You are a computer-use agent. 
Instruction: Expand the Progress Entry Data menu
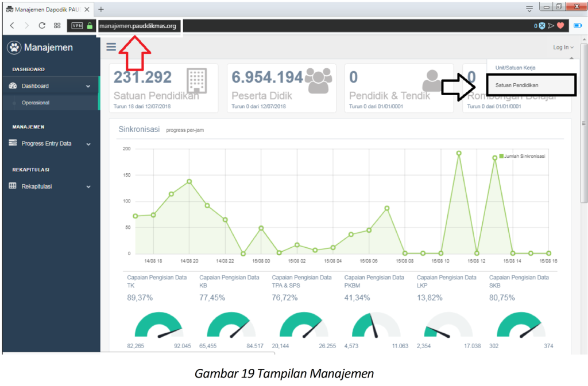[50, 143]
